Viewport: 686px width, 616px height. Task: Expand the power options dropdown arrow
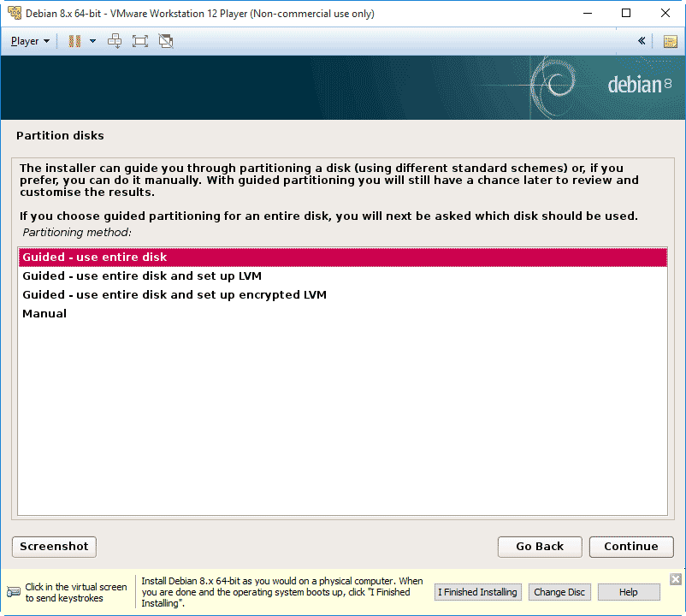92,41
